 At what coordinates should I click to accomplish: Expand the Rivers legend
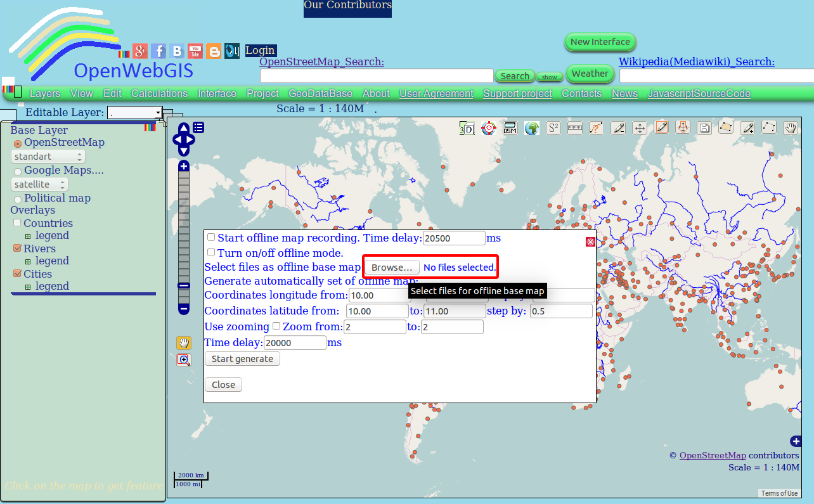click(28, 261)
